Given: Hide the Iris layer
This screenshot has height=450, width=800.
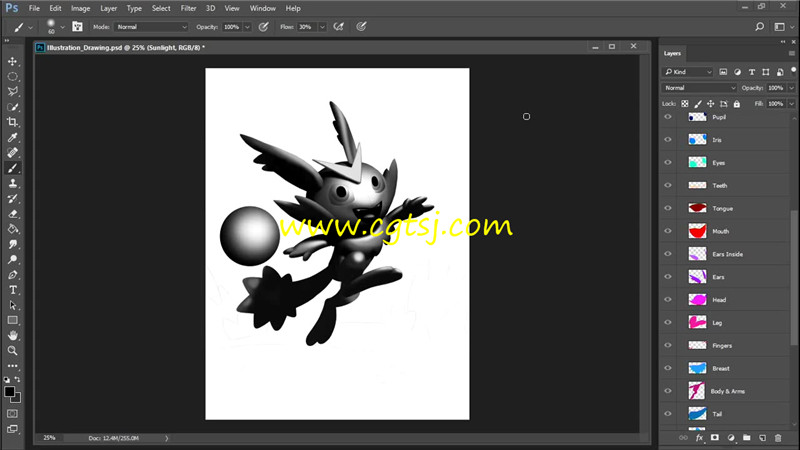Looking at the screenshot, I should pos(668,139).
